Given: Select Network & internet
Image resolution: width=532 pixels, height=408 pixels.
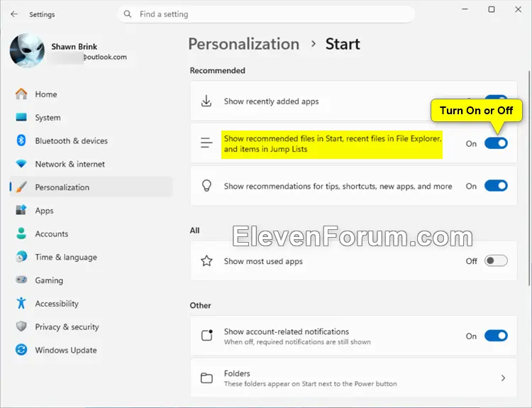Looking at the screenshot, I should point(91,164).
